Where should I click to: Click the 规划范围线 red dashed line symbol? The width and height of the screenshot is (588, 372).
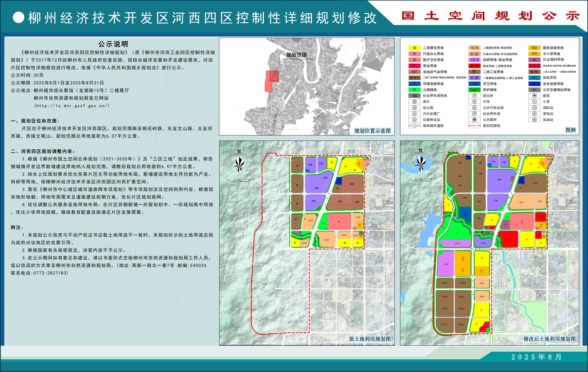474,126
